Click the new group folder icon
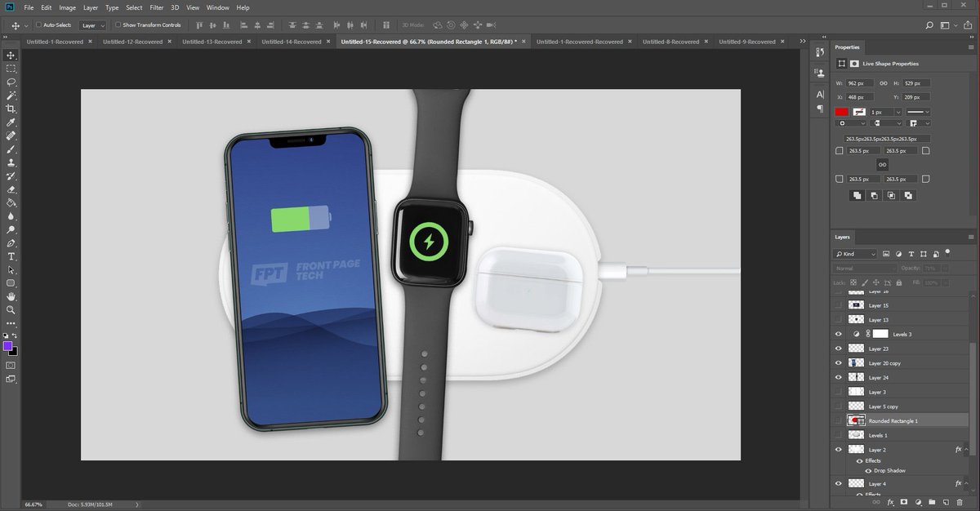The width and height of the screenshot is (980, 511). pos(933,502)
